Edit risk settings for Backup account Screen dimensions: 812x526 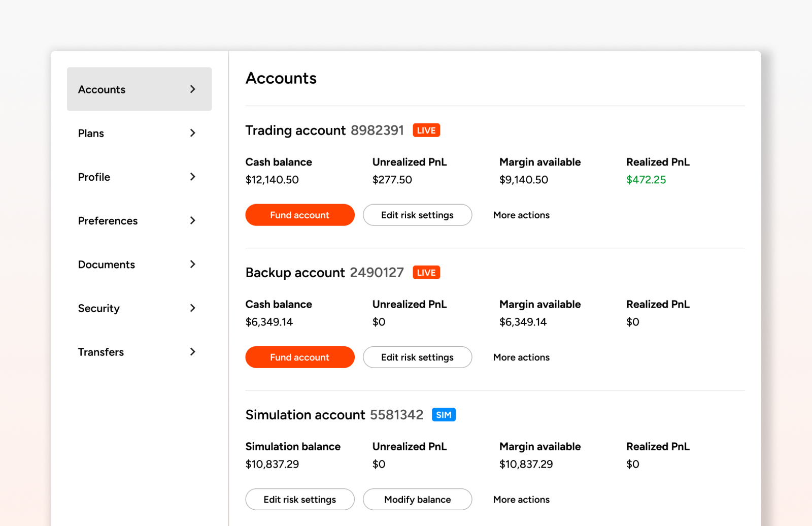tap(417, 357)
